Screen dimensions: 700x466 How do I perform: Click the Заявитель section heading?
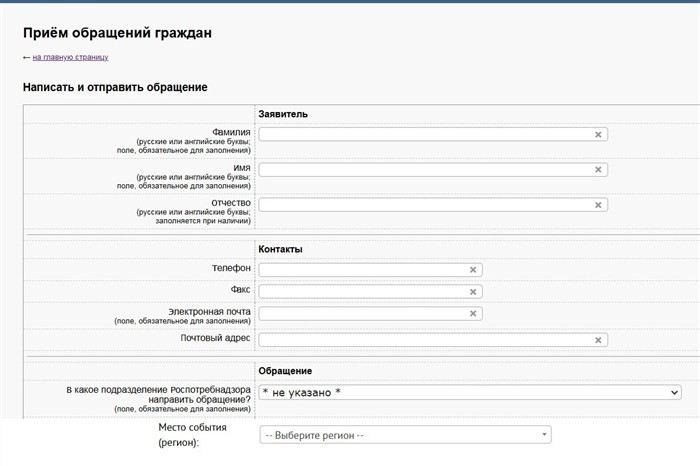(283, 114)
